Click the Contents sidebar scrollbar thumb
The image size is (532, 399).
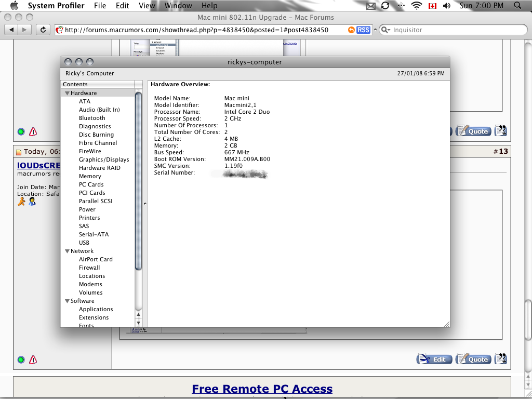[x=138, y=181]
